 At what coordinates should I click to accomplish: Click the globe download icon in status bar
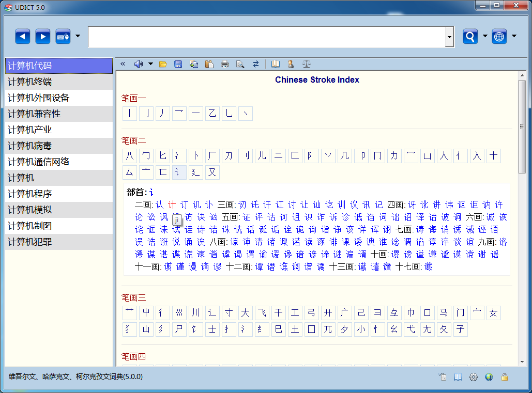(489, 377)
